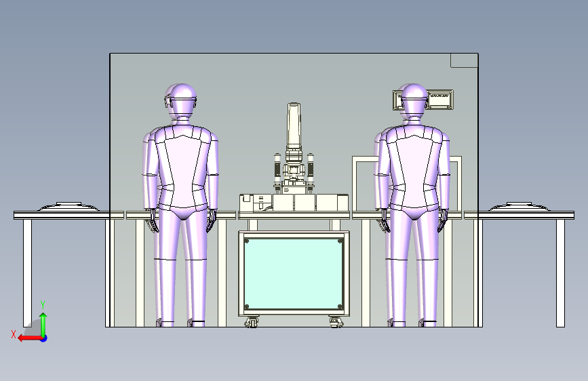This screenshot has height=381, width=588.
Task: Select the dish on the right outer table
Action: [520, 207]
